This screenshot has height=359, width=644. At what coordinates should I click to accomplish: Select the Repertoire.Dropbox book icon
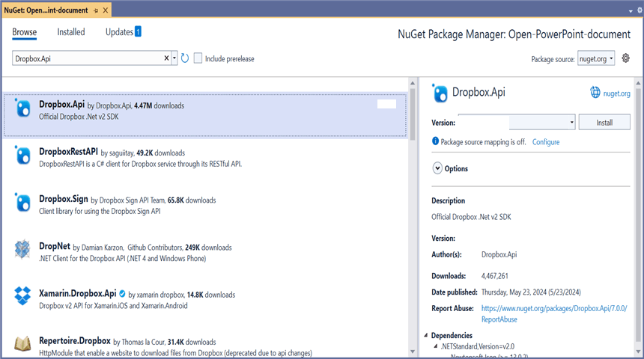point(22,343)
